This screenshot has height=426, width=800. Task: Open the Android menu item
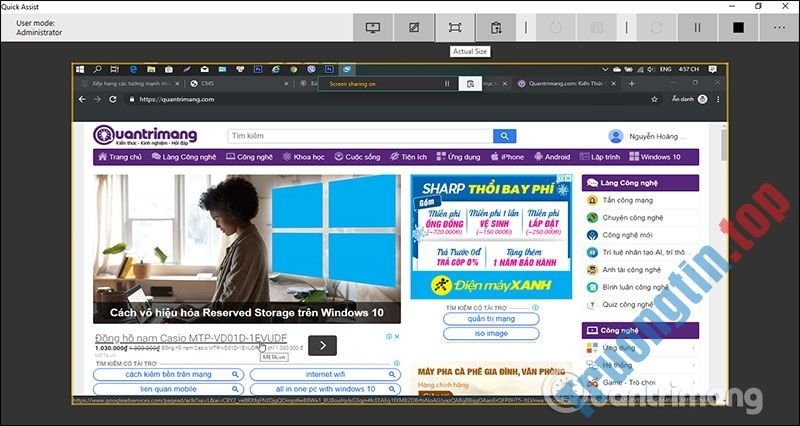[552, 157]
